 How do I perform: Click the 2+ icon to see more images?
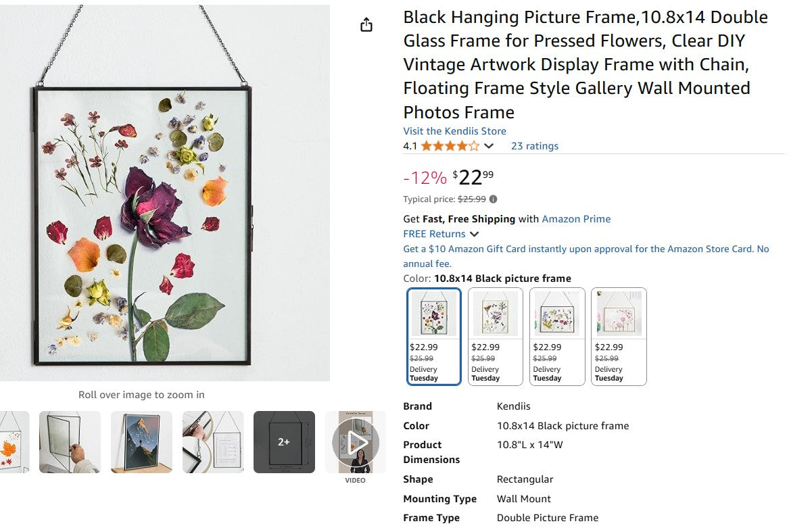coord(285,442)
